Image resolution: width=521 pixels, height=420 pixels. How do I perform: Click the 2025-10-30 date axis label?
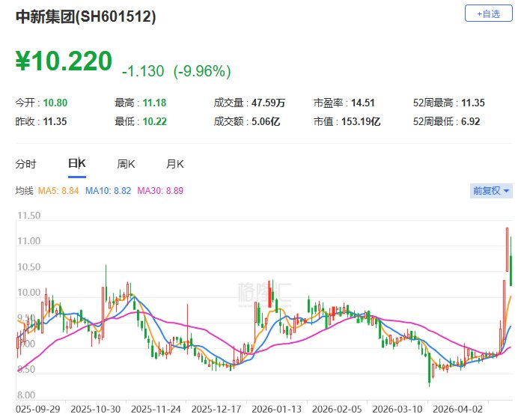pyautogui.click(x=95, y=409)
